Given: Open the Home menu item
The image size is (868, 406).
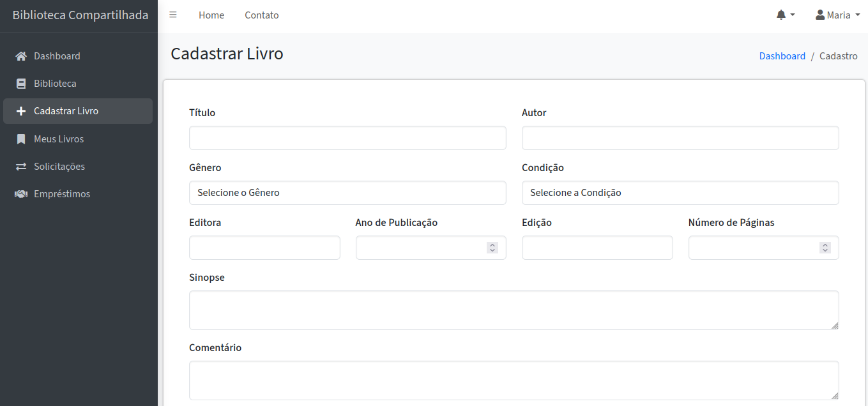Looking at the screenshot, I should [x=211, y=15].
